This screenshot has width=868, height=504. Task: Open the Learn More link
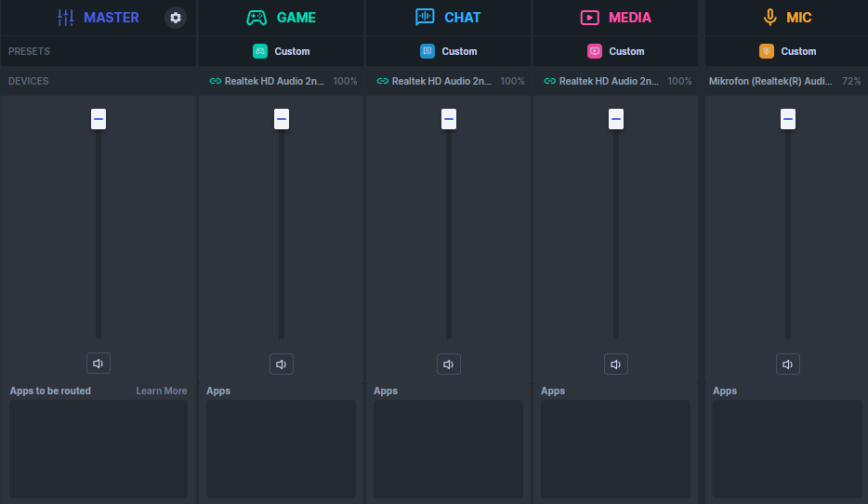[162, 391]
